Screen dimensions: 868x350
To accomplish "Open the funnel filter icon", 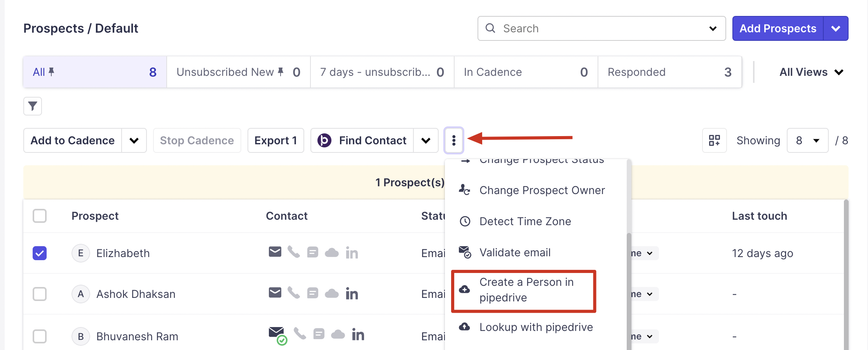I will pos(33,106).
